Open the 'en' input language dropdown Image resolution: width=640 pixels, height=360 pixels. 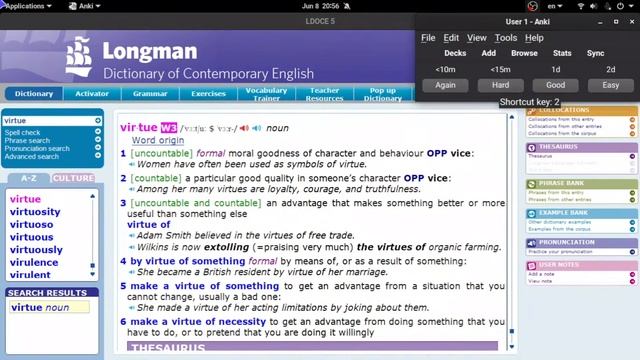tap(555, 6)
